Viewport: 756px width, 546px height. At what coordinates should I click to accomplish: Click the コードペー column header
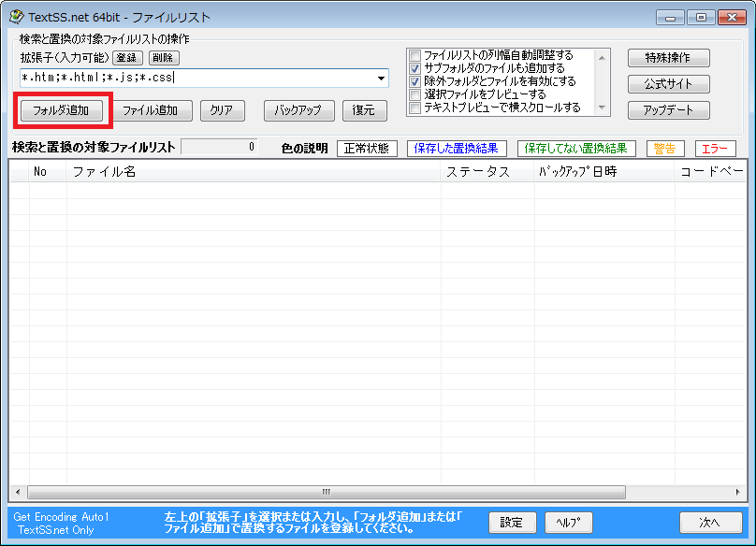(x=711, y=171)
